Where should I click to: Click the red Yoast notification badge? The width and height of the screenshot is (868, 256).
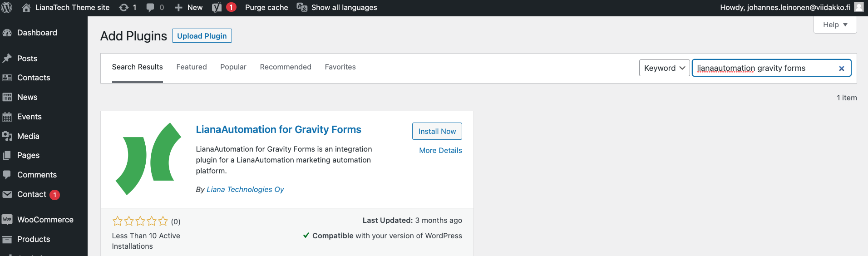(231, 7)
